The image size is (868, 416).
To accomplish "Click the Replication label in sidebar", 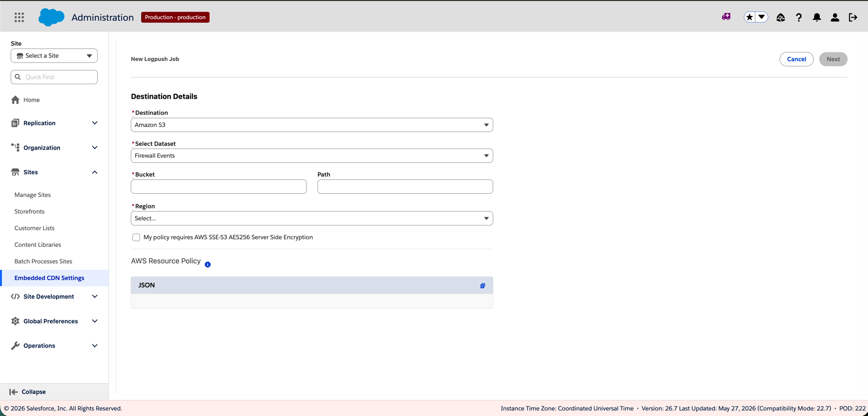I will [40, 123].
